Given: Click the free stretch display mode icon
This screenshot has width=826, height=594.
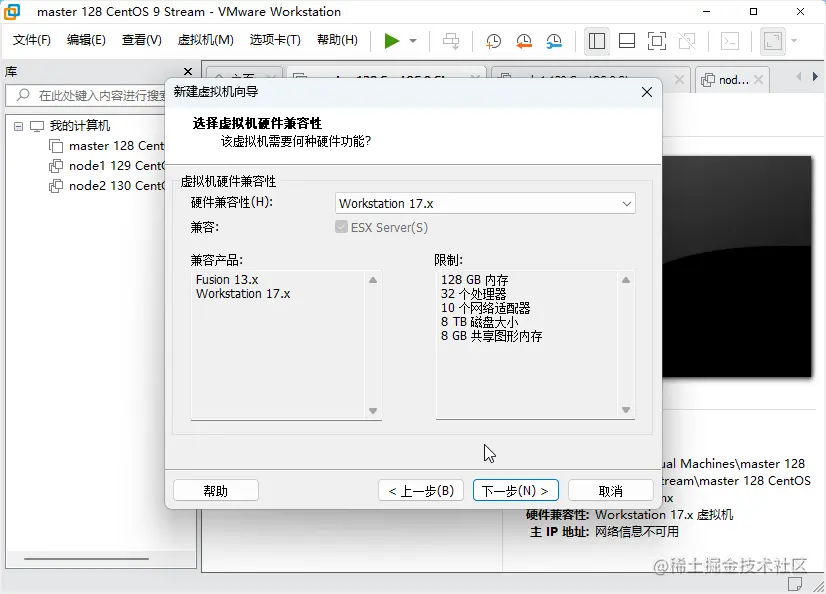Looking at the screenshot, I should tap(773, 41).
